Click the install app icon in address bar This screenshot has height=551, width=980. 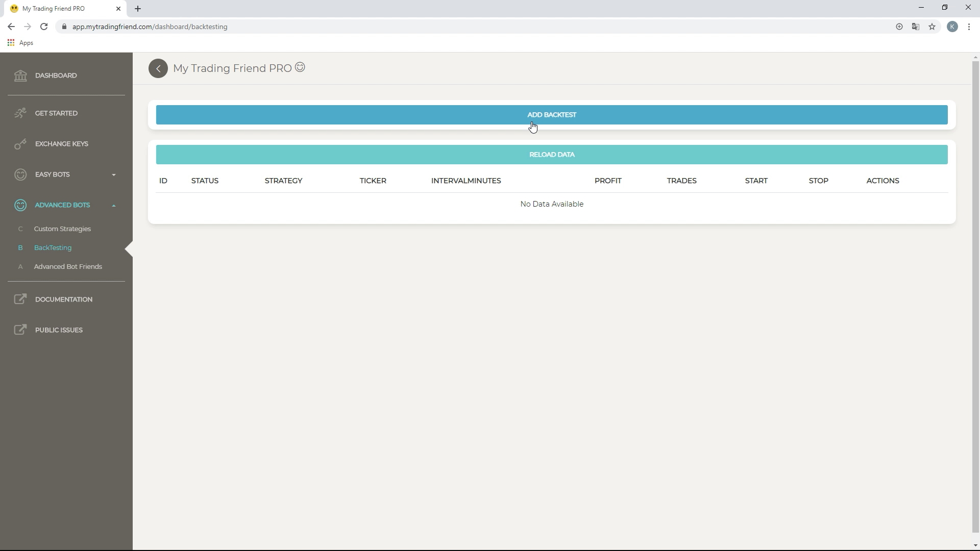click(x=899, y=27)
